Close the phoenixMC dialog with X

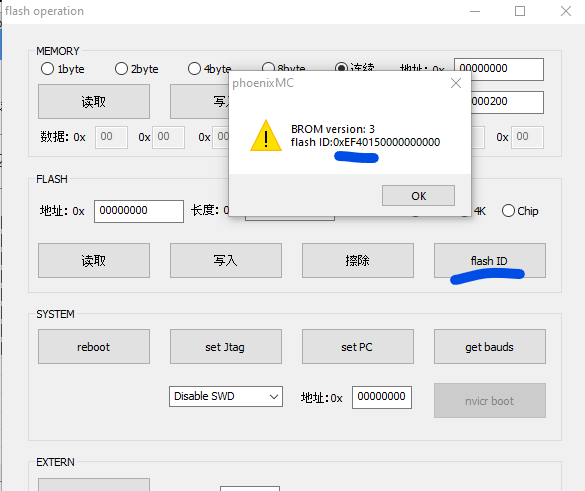pyautogui.click(x=456, y=83)
